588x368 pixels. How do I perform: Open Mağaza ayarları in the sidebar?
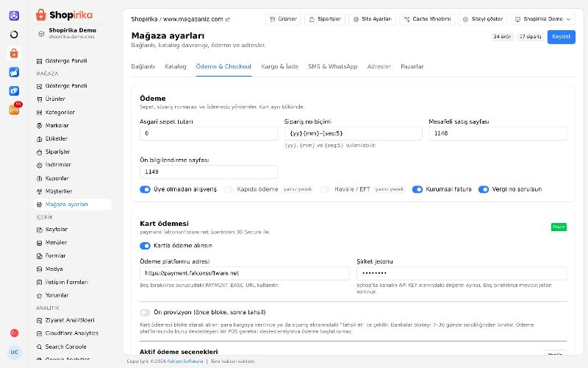(73, 205)
